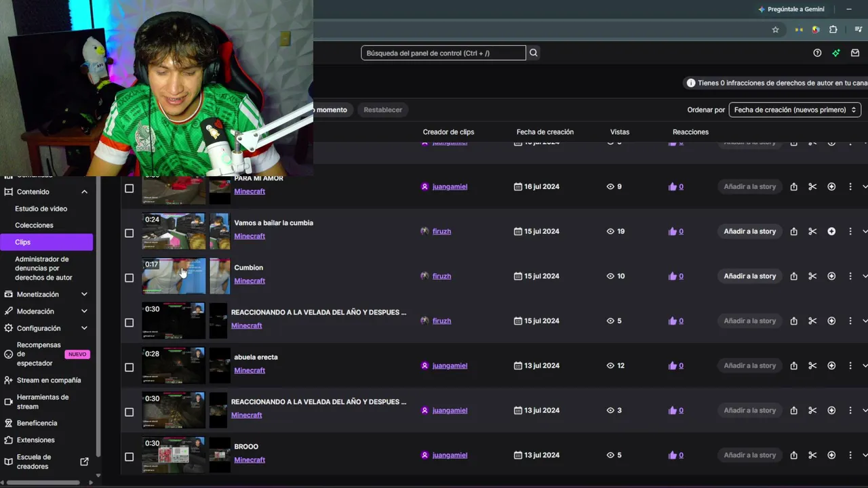
Task: Open the browser extensions puzzle icon
Action: coord(833,30)
